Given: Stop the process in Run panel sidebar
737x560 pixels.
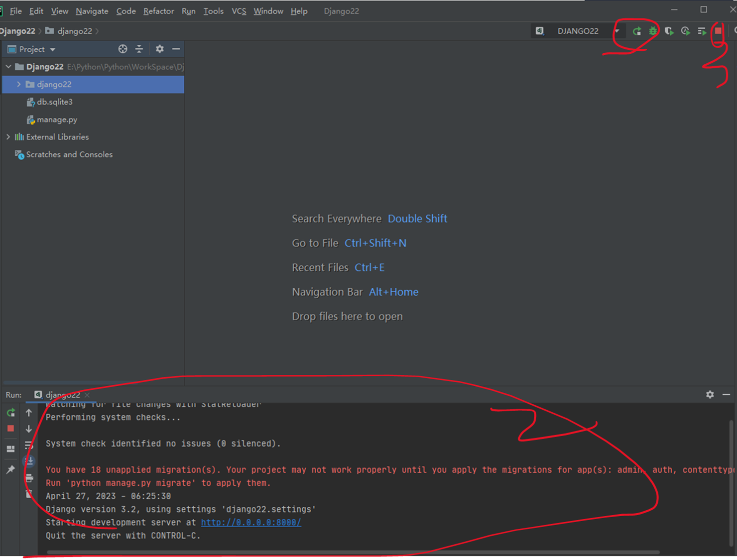Looking at the screenshot, I should tap(10, 429).
